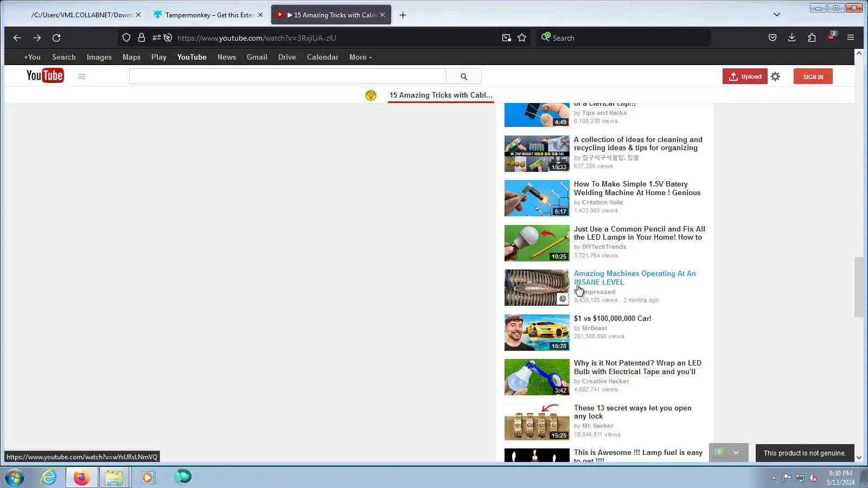Screen dimensions: 868x488
Task: Open the LED bulb electrical tape thumbnail
Action: click(x=537, y=377)
